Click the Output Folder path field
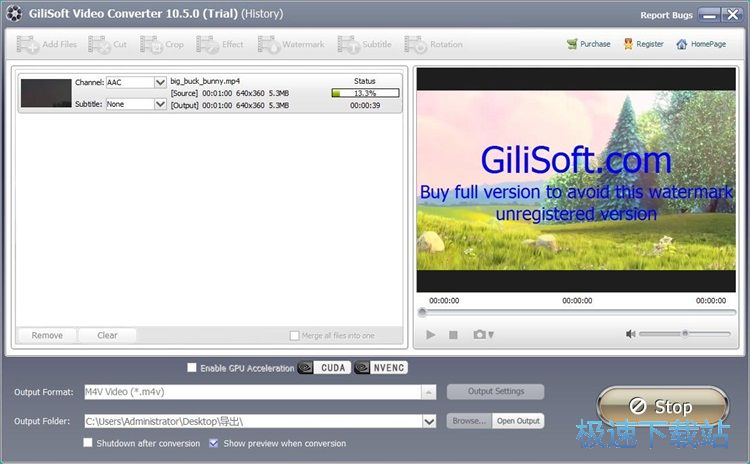 click(254, 421)
